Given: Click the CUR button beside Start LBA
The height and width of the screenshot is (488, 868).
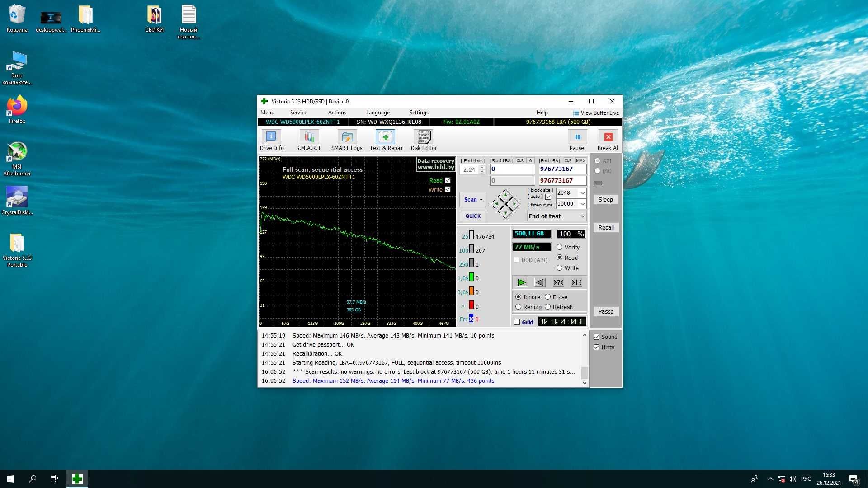Looking at the screenshot, I should (520, 160).
